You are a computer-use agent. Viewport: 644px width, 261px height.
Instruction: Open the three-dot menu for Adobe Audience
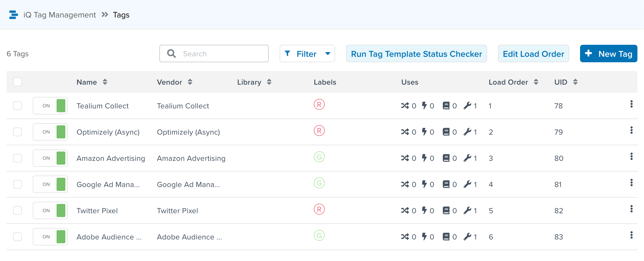631,235
